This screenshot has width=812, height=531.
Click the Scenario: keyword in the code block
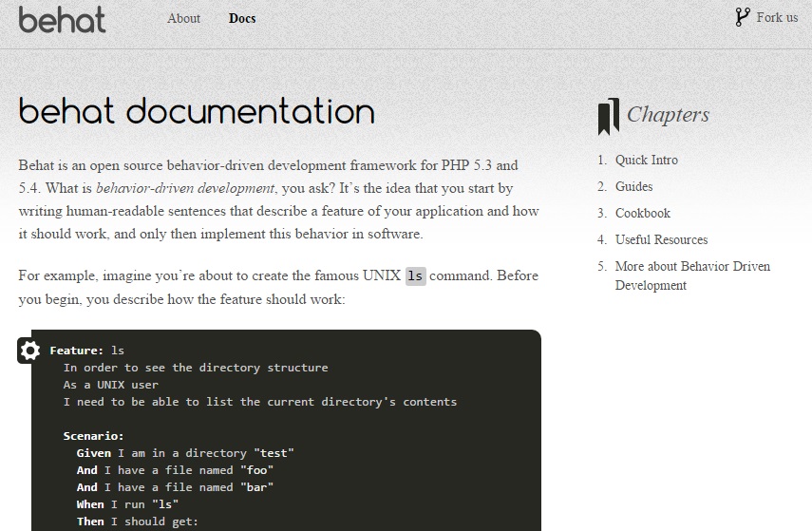[x=93, y=436]
